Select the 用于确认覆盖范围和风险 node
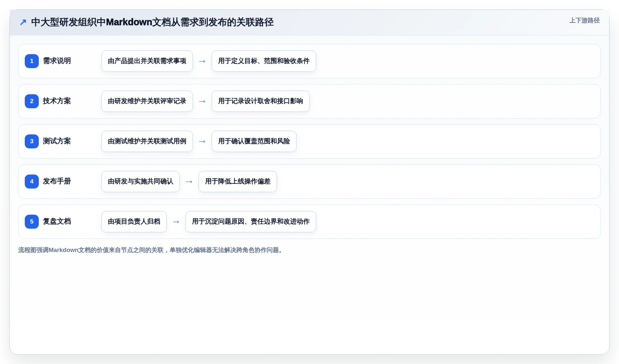Image resolution: width=619 pixels, height=364 pixels. (254, 141)
